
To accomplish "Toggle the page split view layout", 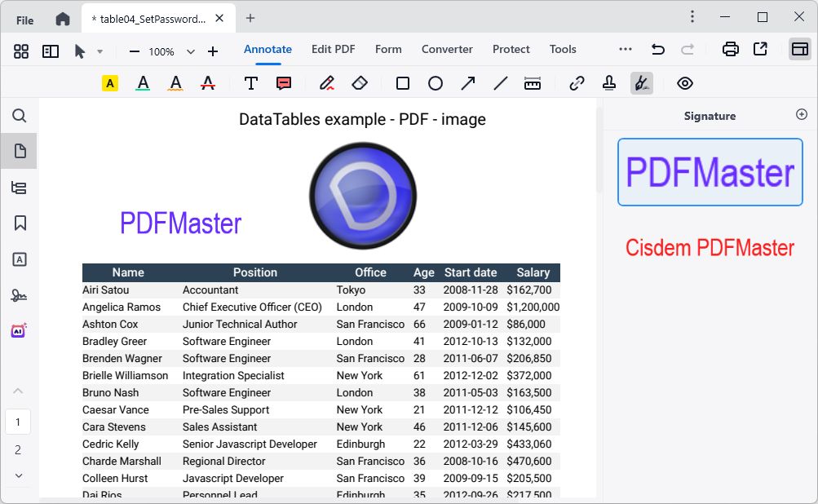I will coord(51,51).
